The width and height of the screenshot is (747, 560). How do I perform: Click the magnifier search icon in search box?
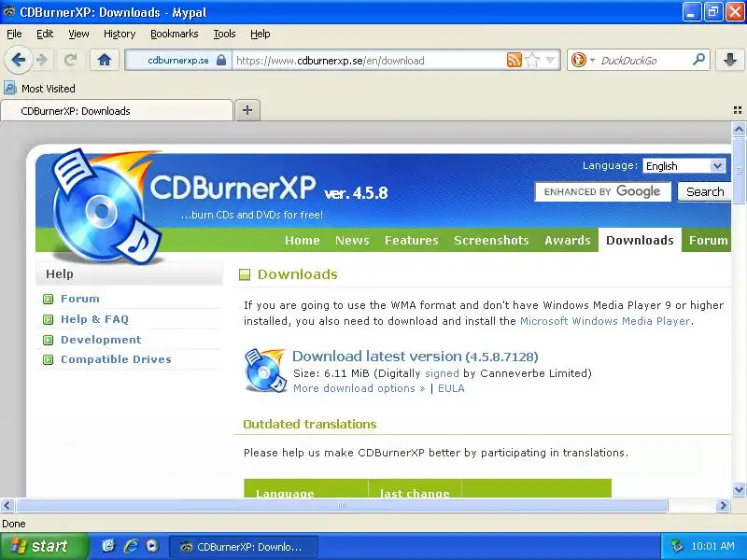coord(698,60)
